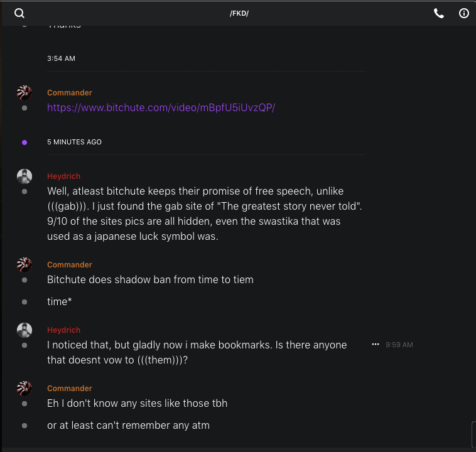Click the Commander username above the bitchute link
Image resolution: width=476 pixels, height=452 pixels.
[70, 93]
